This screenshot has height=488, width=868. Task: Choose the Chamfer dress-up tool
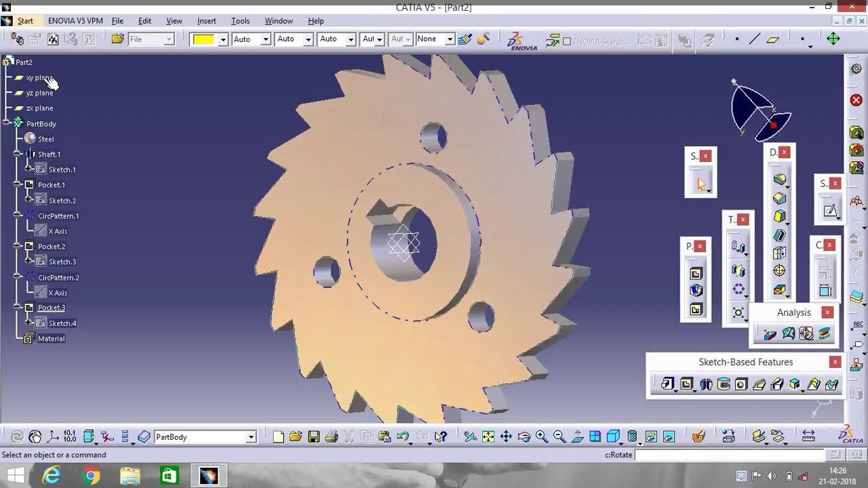779,199
